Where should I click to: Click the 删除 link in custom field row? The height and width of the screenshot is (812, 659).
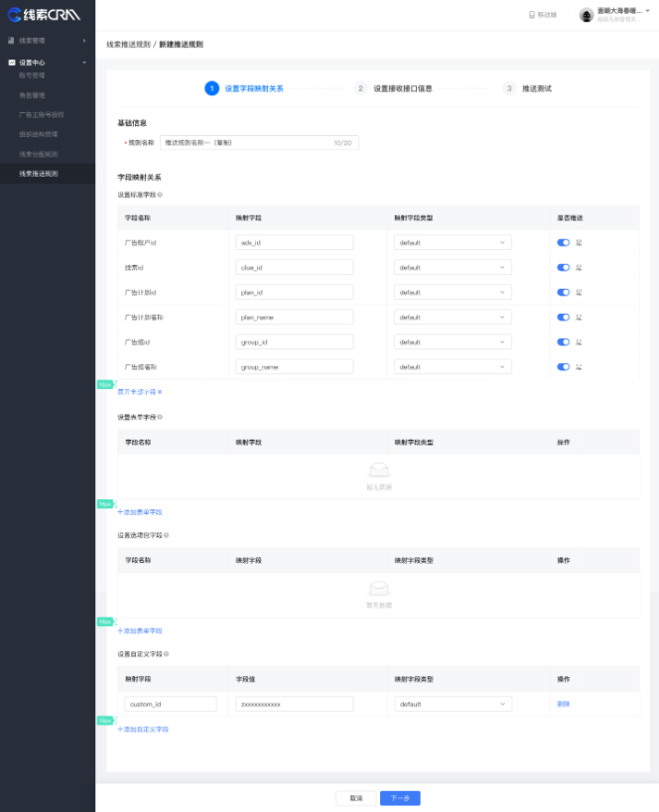(x=564, y=704)
